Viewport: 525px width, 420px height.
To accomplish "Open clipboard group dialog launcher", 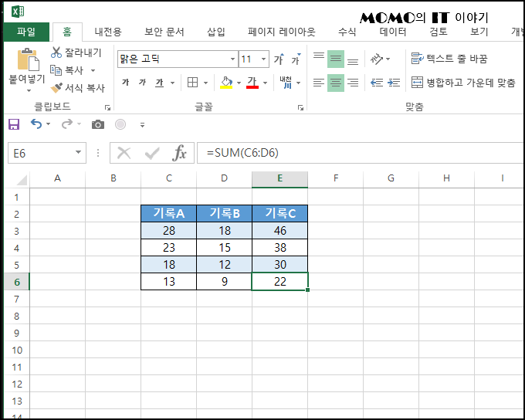I will click(x=107, y=107).
